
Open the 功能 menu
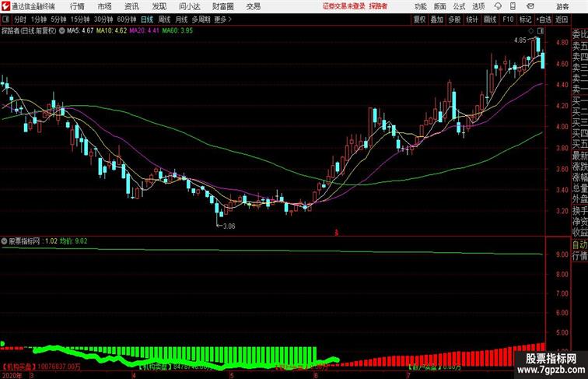point(420,6)
